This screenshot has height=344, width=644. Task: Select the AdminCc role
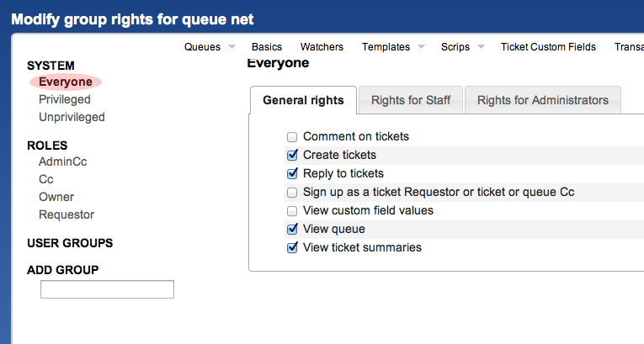click(62, 161)
